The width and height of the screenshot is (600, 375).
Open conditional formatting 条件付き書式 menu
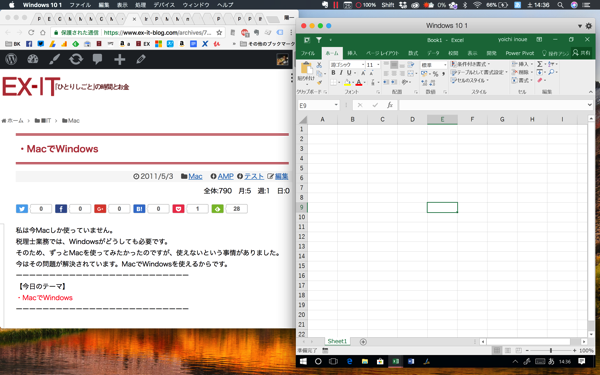tap(471, 64)
